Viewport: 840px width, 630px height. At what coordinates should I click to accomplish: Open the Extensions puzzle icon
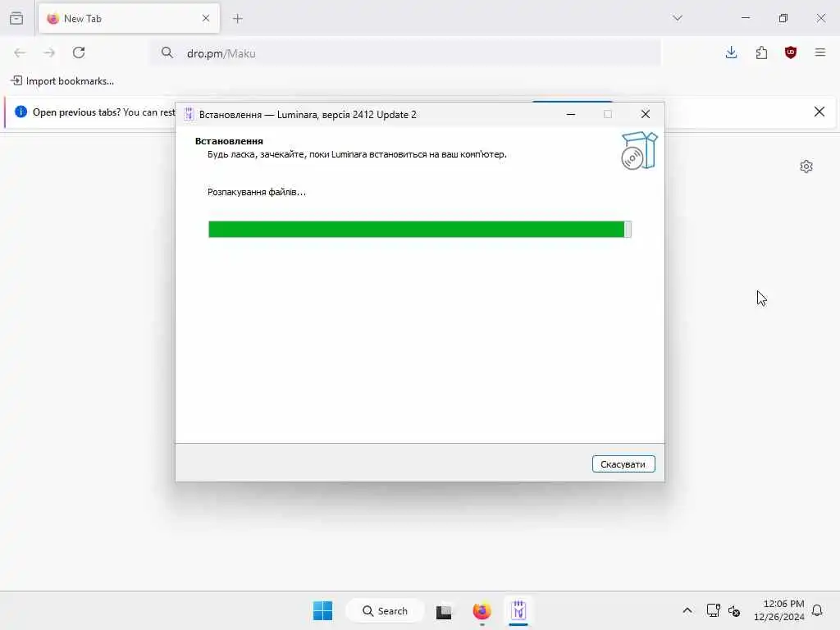(761, 52)
